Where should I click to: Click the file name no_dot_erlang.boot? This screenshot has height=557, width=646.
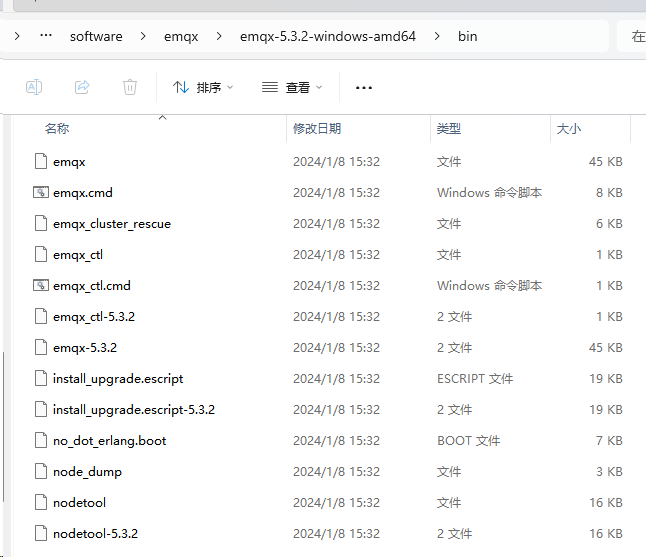(110, 441)
